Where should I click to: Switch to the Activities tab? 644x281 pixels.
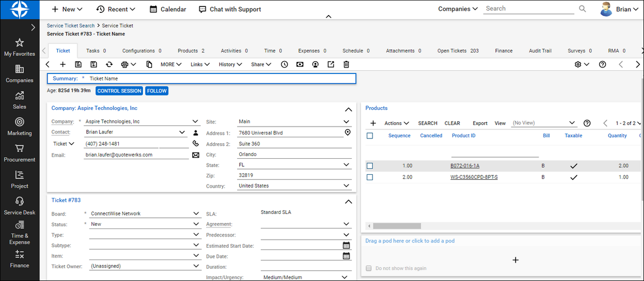[x=233, y=51]
